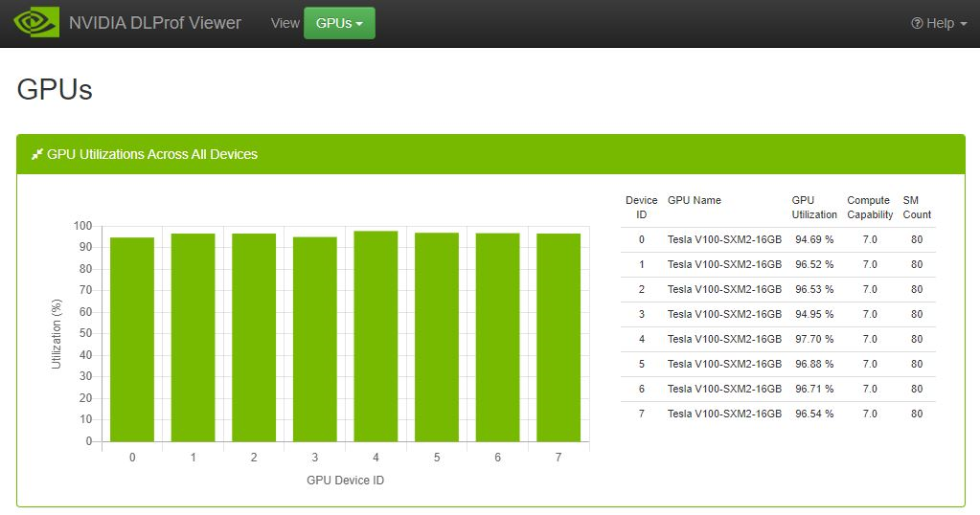Select the table row for device 6
The image size is (980, 515).
(x=778, y=389)
